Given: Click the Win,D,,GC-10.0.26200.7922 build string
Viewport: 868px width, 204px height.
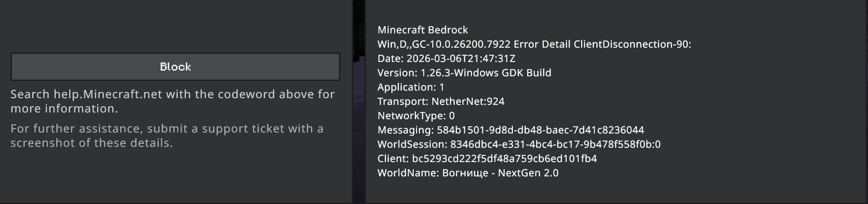Looking at the screenshot, I should pyautogui.click(x=444, y=44).
